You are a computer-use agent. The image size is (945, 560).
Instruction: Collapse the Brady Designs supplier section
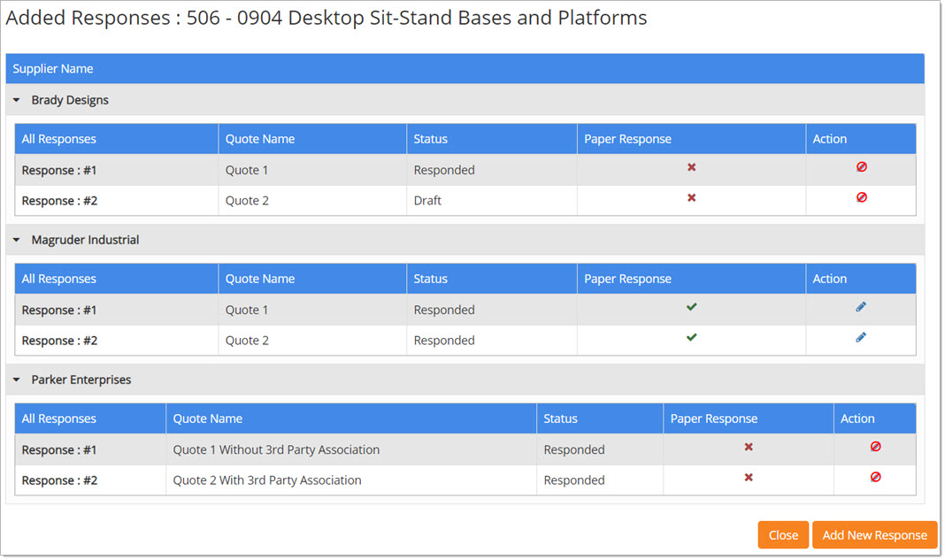click(x=17, y=101)
